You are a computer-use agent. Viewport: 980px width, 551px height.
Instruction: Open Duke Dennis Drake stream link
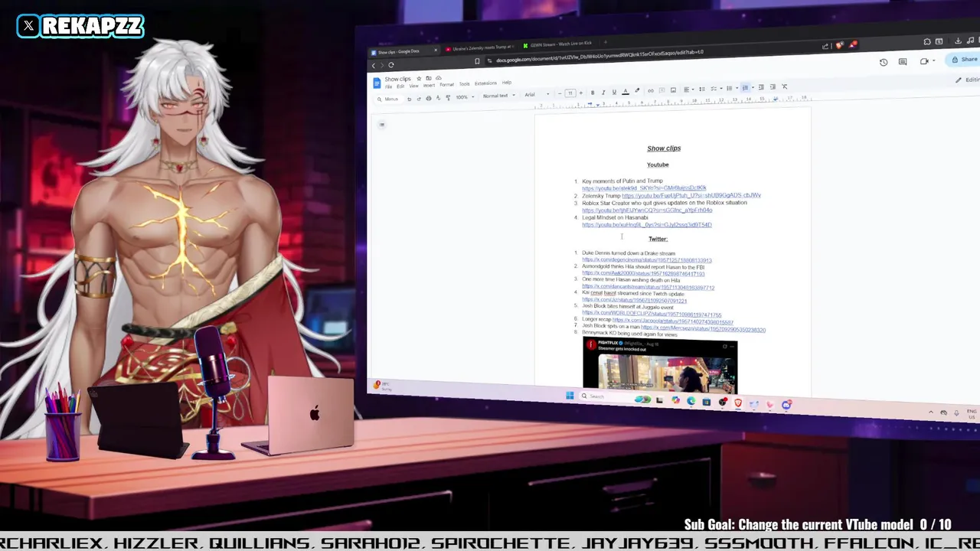(646, 260)
